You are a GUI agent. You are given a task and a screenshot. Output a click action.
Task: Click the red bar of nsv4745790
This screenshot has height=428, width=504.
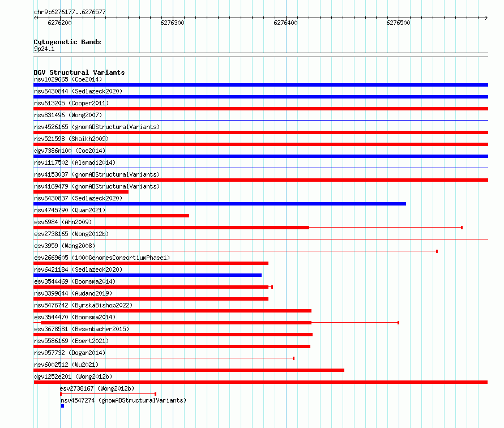(x=111, y=216)
